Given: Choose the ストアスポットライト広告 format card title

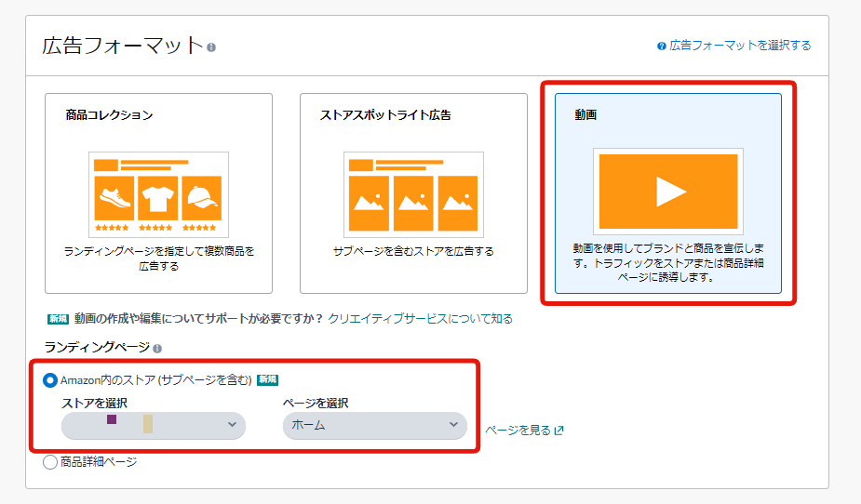Looking at the screenshot, I should [x=385, y=115].
